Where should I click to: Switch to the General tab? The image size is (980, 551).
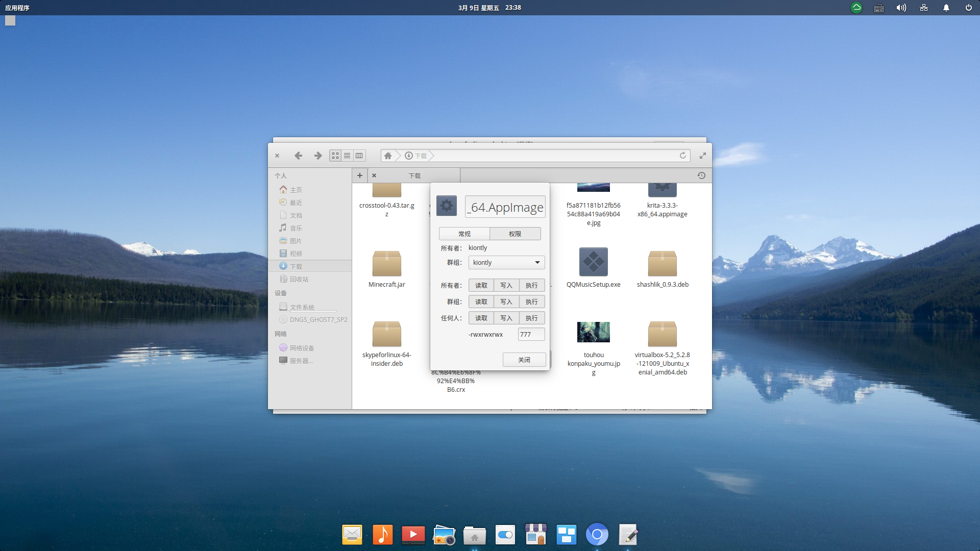tap(464, 234)
